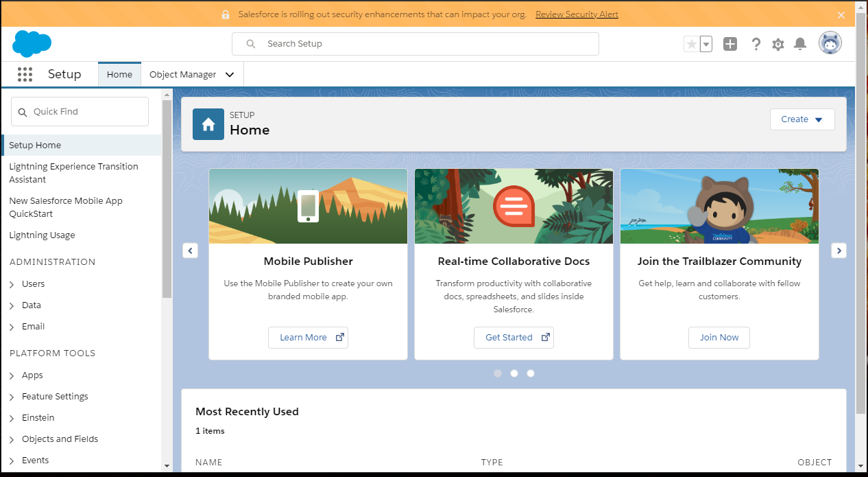Open the user profile avatar
Image resolution: width=868 pixels, height=477 pixels.
[830, 43]
